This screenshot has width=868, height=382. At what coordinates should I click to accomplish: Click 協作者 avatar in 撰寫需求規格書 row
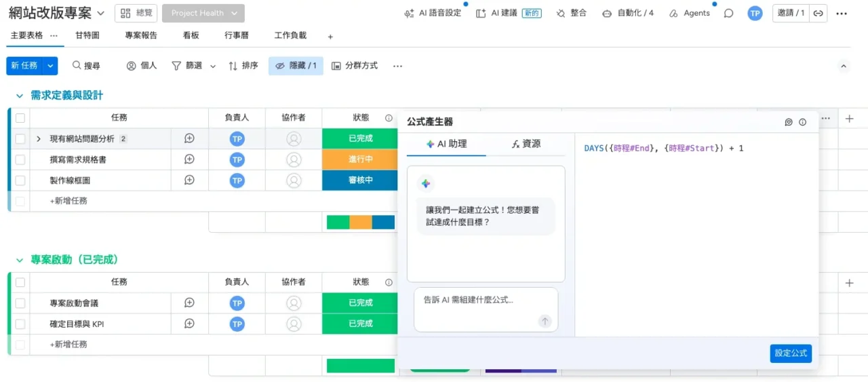[x=294, y=159]
